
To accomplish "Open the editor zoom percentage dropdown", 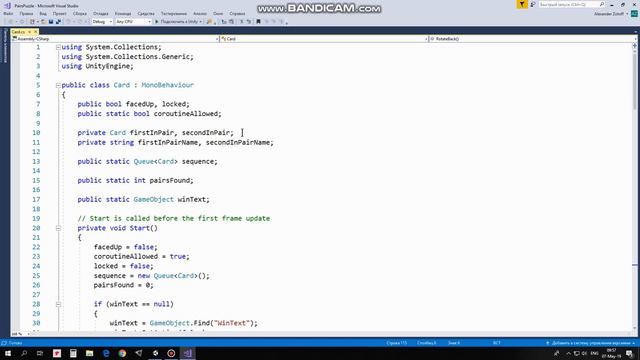I will click(x=20, y=334).
